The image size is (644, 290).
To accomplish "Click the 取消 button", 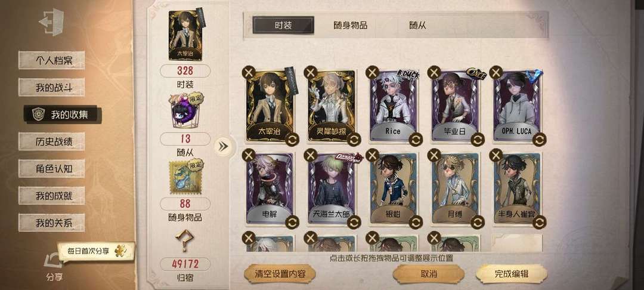I will [x=428, y=274].
